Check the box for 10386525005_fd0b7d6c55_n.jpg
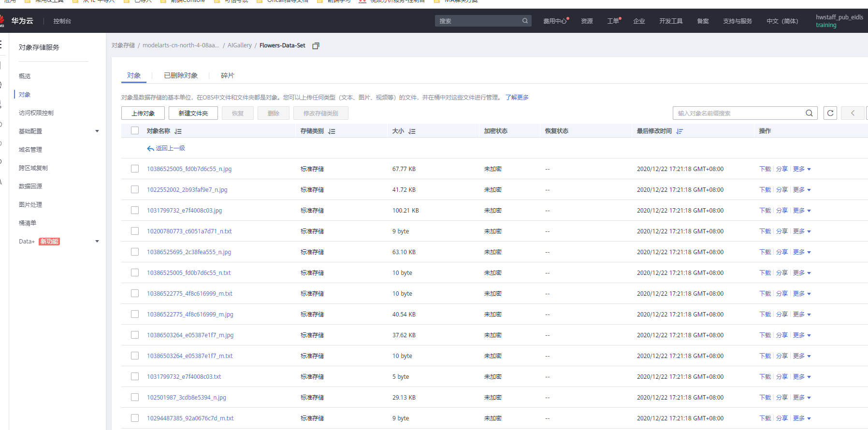 135,169
